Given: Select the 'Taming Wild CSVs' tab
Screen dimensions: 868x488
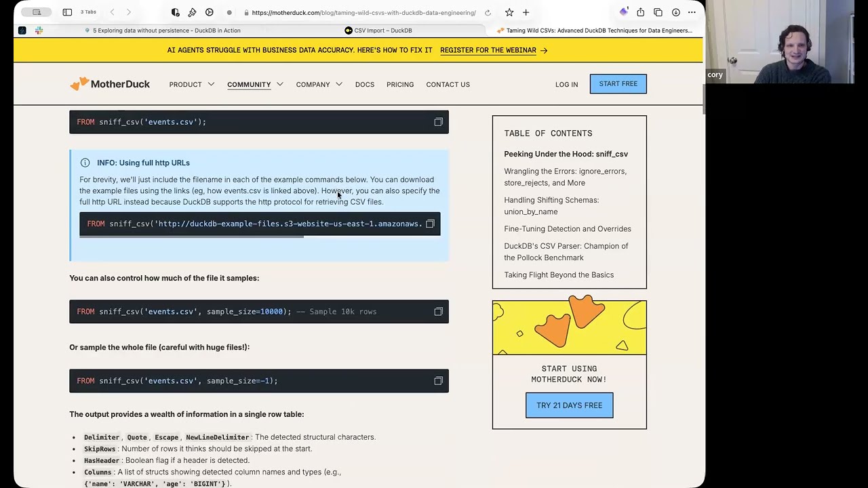Looking at the screenshot, I should point(595,30).
